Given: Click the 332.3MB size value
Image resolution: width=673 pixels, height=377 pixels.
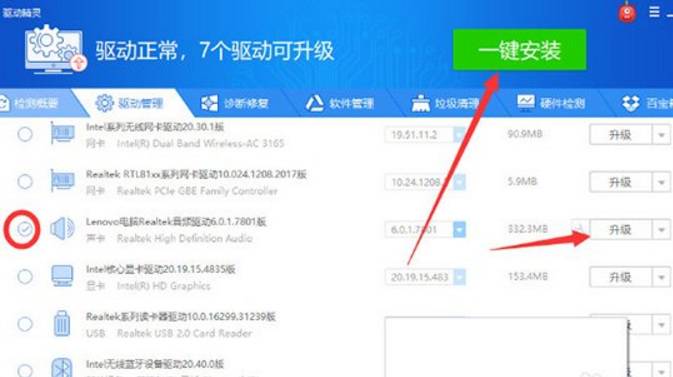Looking at the screenshot, I should coord(527,229).
